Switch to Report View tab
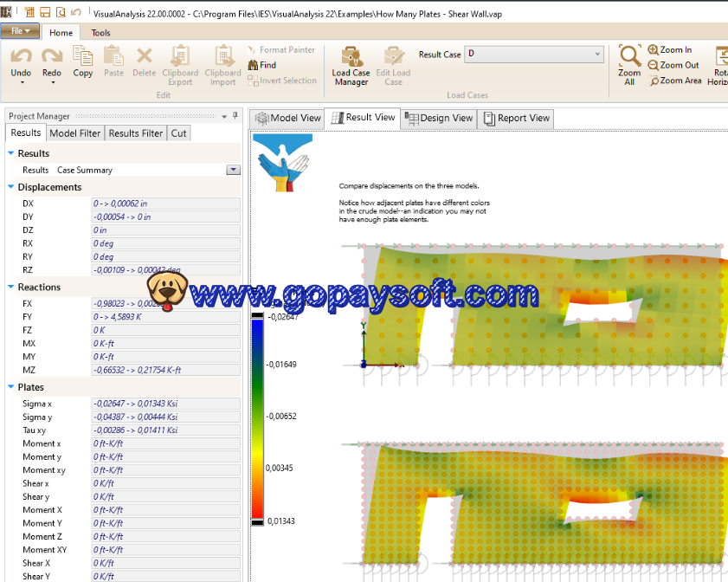The height and width of the screenshot is (582, 728). click(516, 118)
